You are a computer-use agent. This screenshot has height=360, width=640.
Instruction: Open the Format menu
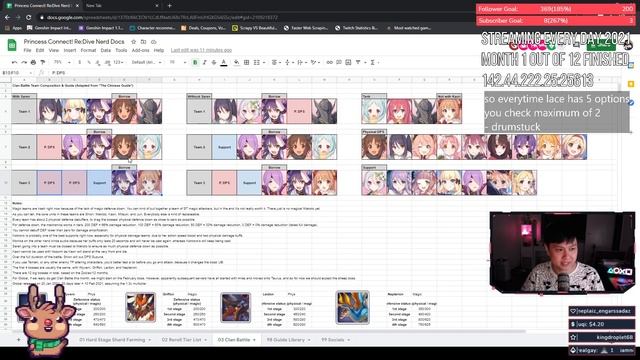coord(88,50)
